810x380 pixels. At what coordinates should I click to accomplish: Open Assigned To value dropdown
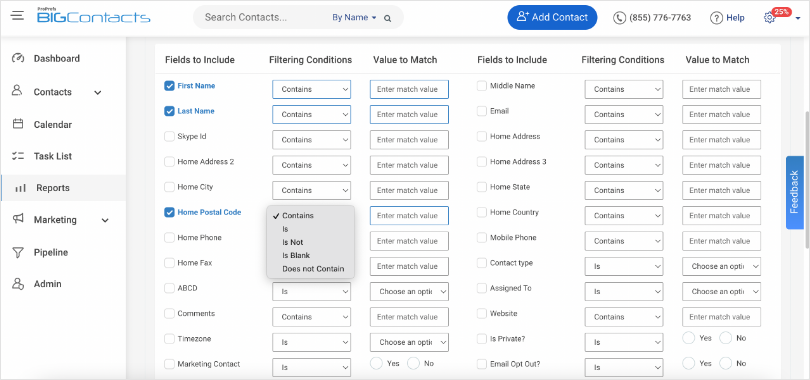click(x=722, y=292)
